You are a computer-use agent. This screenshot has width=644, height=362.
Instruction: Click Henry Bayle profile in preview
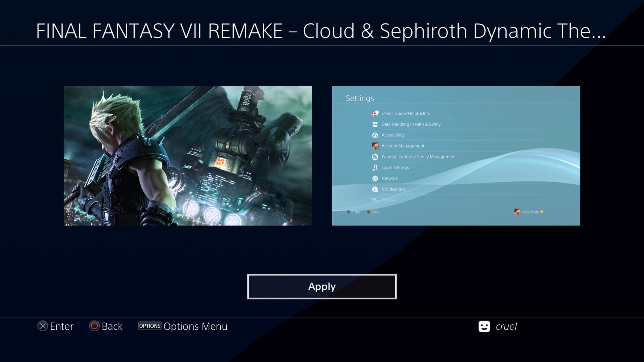tap(529, 212)
